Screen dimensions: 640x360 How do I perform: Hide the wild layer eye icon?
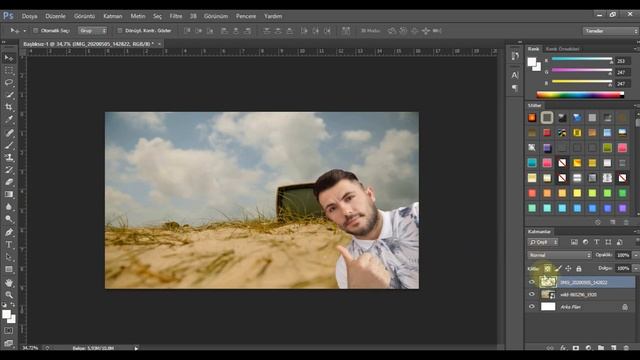click(x=532, y=294)
